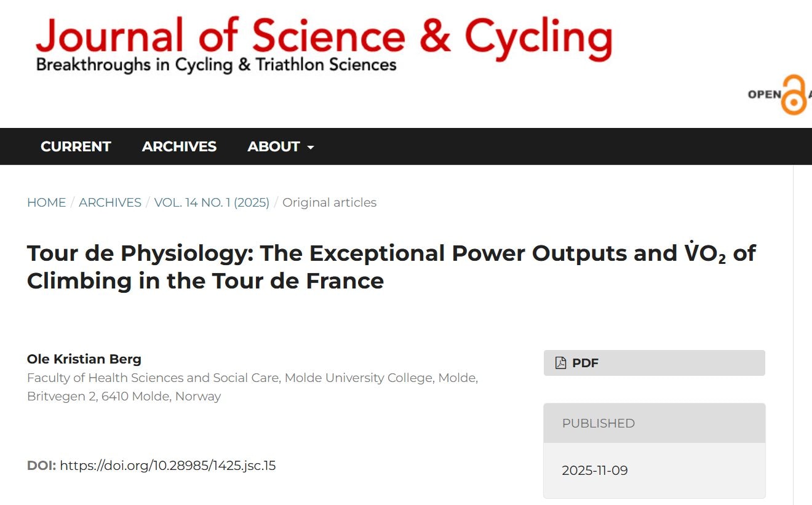Go to CURRENT issue in navigation bar
The width and height of the screenshot is (812, 505).
pos(76,147)
